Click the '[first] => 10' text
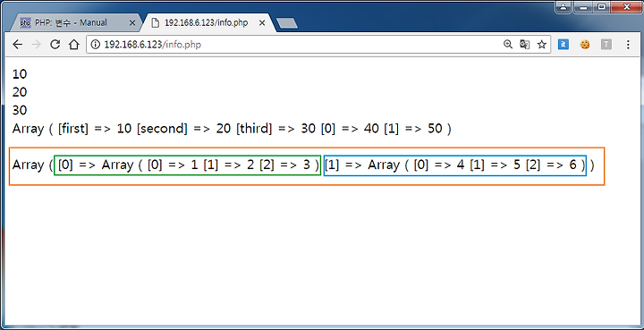 pyautogui.click(x=95, y=129)
